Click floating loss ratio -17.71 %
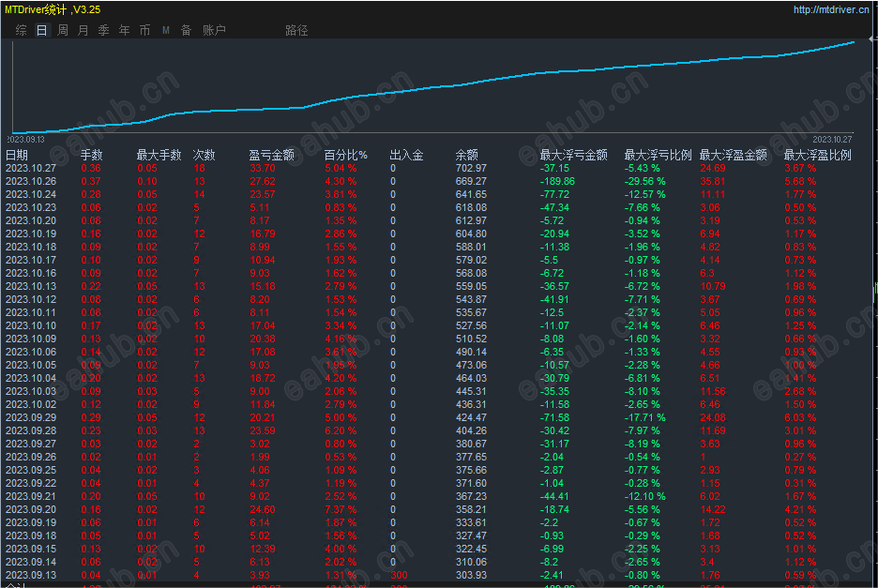This screenshot has height=588, width=878. (645, 418)
